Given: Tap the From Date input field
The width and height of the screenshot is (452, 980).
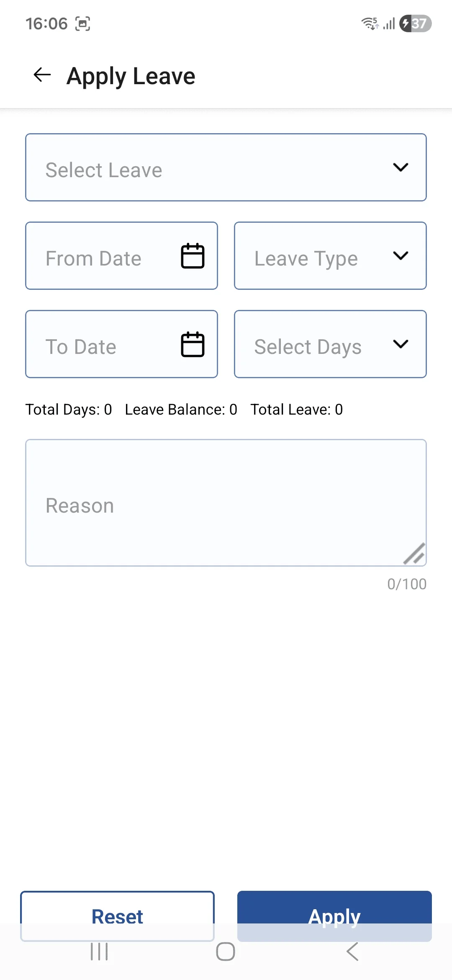Looking at the screenshot, I should click(x=100, y=256).
